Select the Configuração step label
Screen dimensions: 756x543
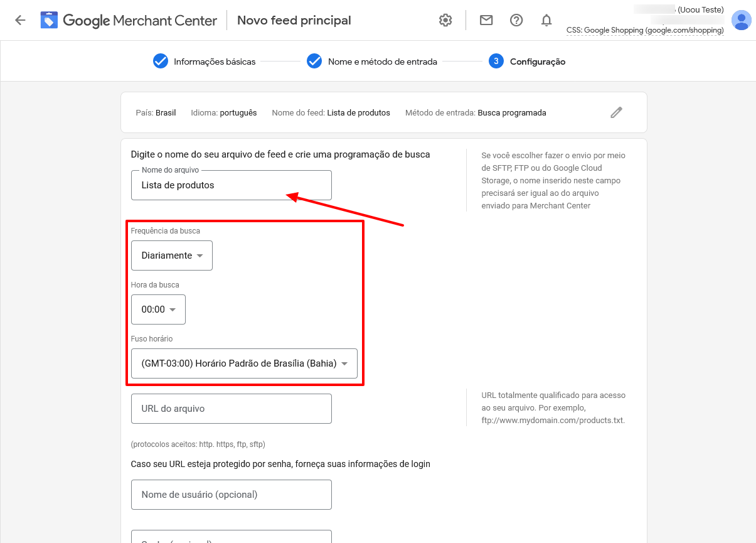click(538, 62)
